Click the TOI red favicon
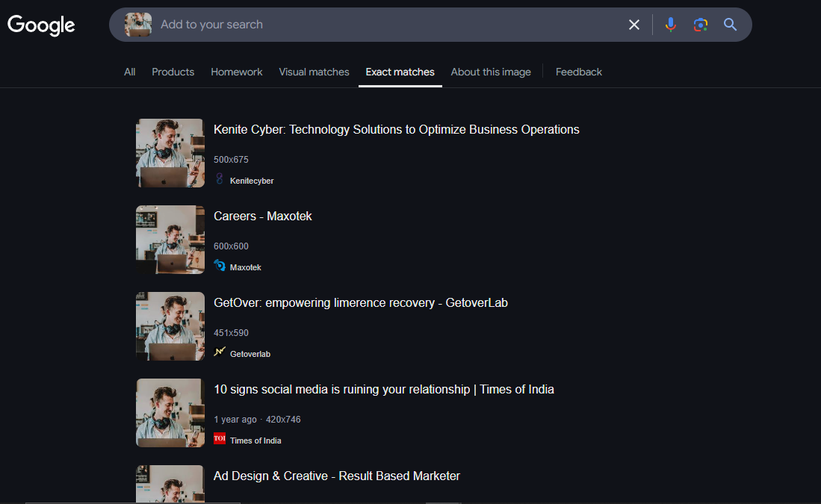Screen dimensions: 821x504 (220, 438)
